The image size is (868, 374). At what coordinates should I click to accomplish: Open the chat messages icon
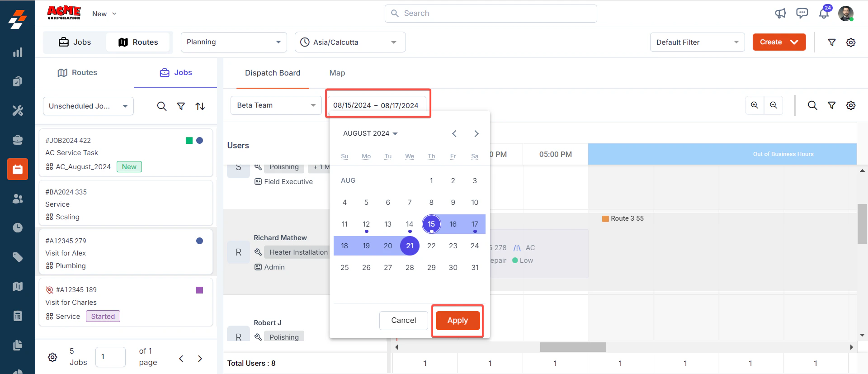click(802, 14)
